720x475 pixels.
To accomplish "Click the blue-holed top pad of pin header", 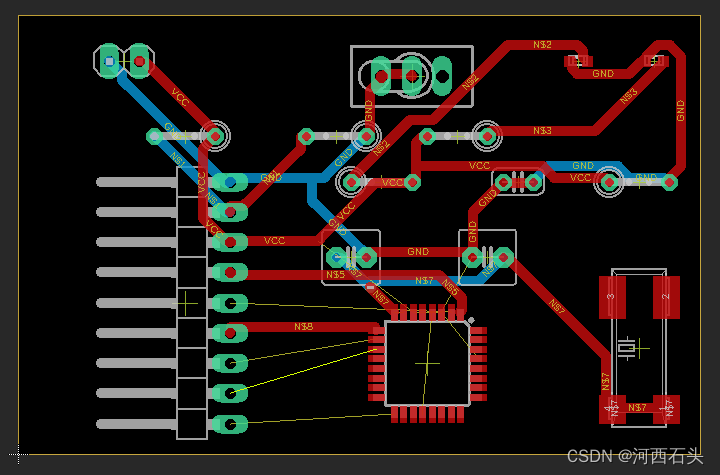I will [x=230, y=182].
